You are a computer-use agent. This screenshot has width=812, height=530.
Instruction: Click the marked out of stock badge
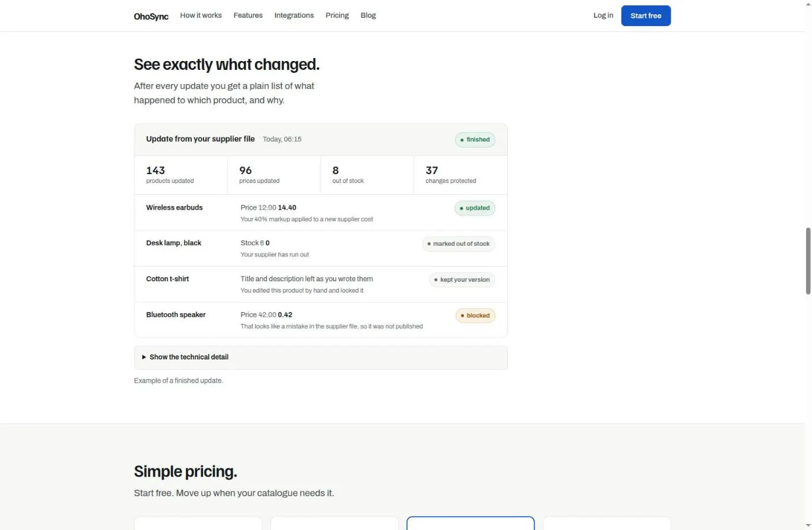pyautogui.click(x=459, y=243)
